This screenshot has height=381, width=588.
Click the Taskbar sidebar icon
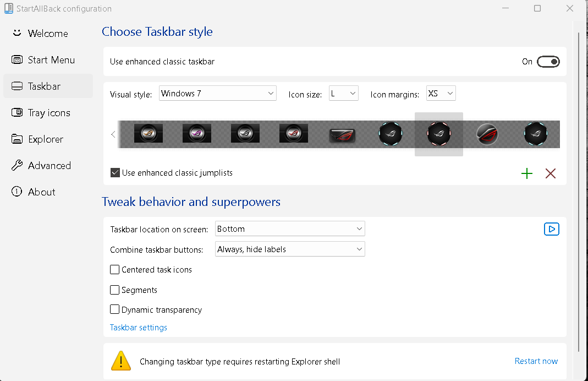point(17,86)
